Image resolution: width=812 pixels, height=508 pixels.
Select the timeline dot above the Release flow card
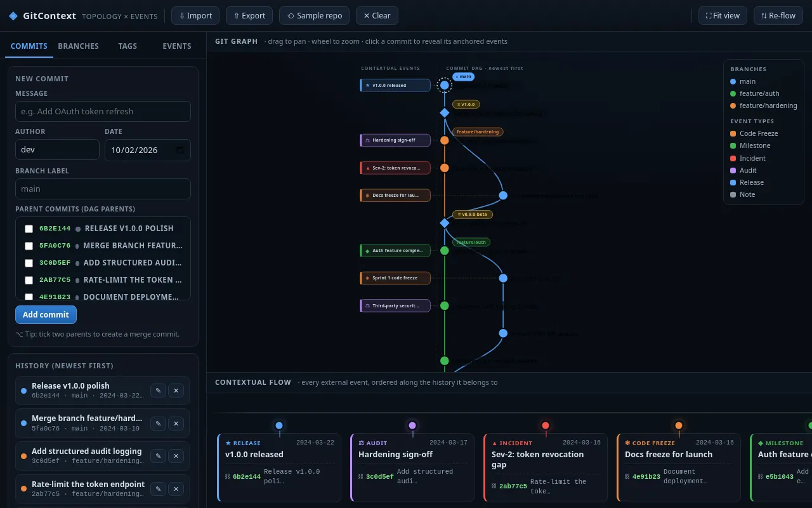coord(279,425)
